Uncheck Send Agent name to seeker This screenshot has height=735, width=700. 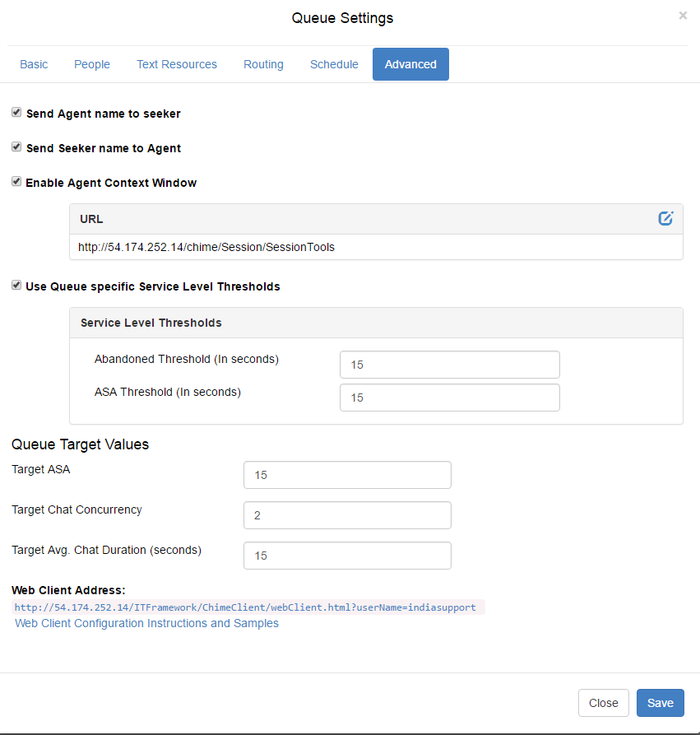[16, 113]
